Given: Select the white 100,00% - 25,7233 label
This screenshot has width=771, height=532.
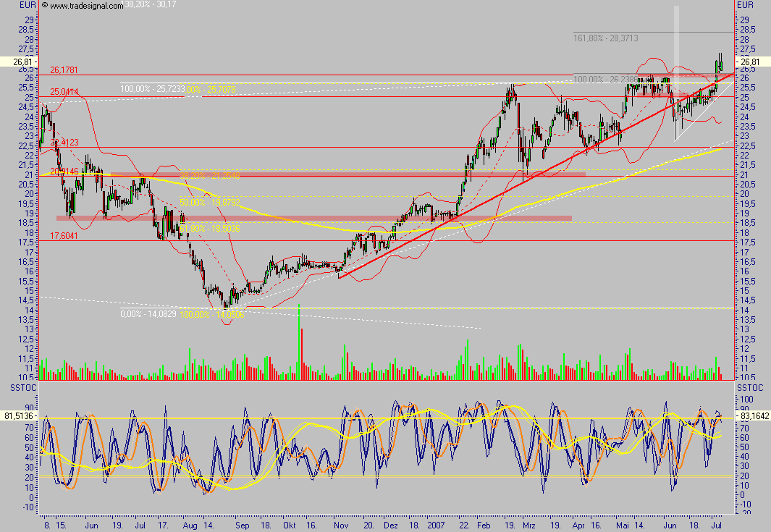Looking at the screenshot, I should (153, 89).
